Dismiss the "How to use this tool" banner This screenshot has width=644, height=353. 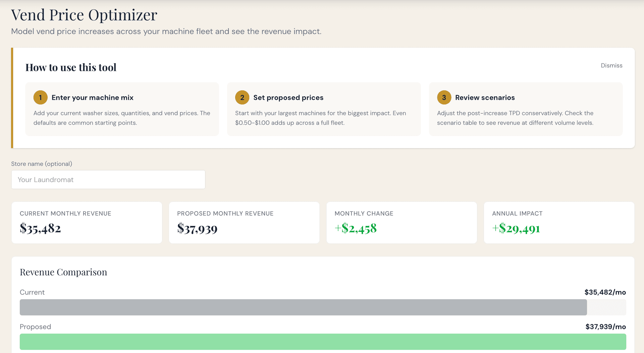[611, 65]
